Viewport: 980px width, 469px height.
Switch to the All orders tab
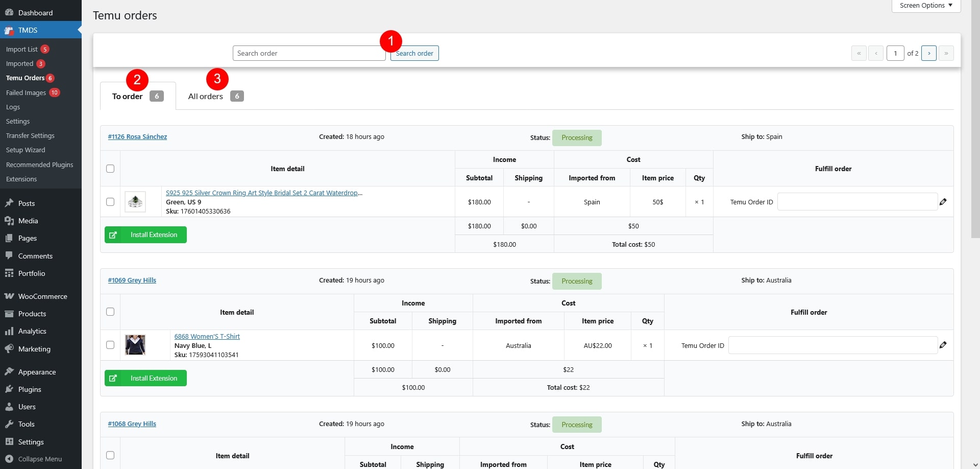click(215, 96)
